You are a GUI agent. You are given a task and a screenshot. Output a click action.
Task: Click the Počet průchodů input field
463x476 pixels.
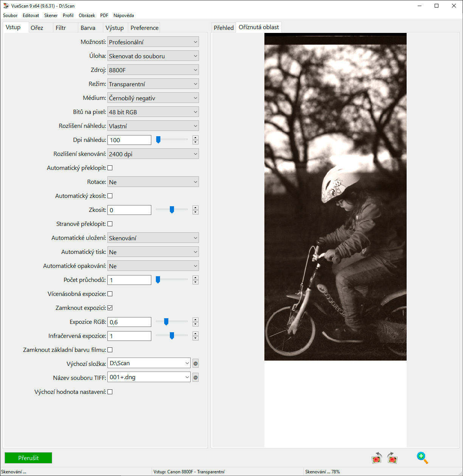click(129, 280)
